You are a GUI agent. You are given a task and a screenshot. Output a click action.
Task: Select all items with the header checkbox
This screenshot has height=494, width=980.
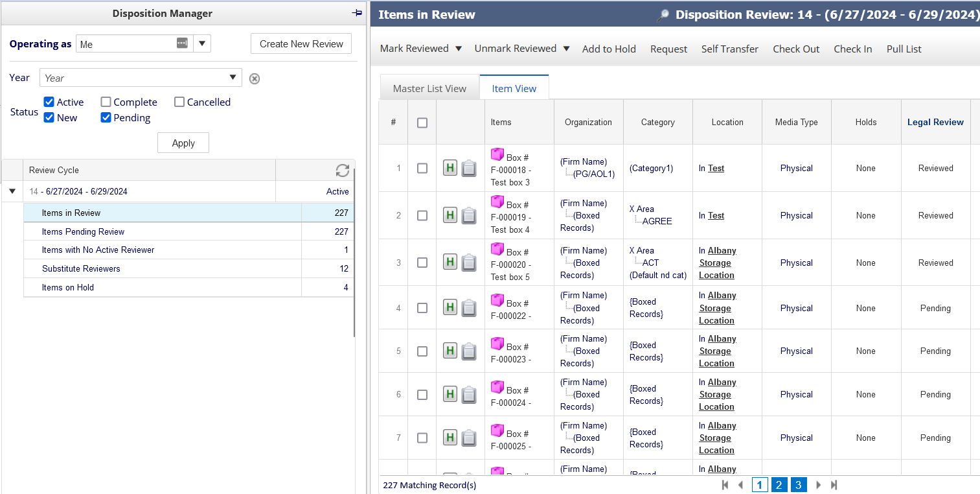422,123
